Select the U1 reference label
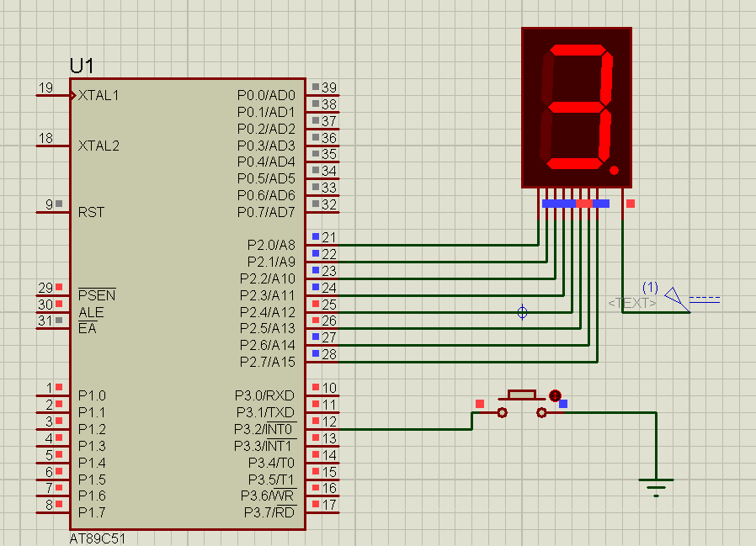The image size is (756, 546). (82, 66)
